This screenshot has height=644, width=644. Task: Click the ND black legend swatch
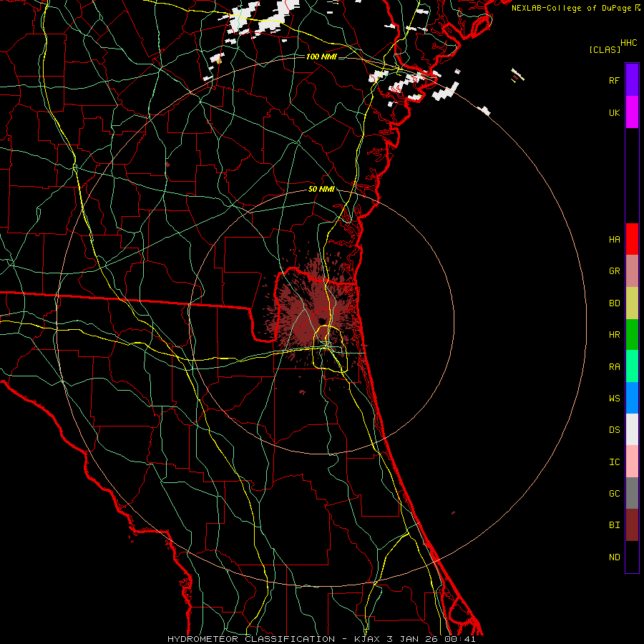tap(632, 557)
